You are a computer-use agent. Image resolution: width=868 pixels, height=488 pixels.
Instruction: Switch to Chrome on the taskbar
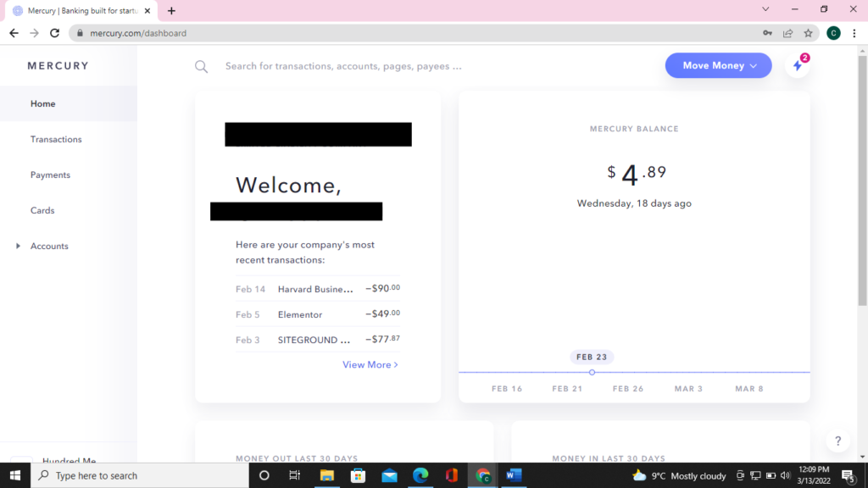pos(482,475)
